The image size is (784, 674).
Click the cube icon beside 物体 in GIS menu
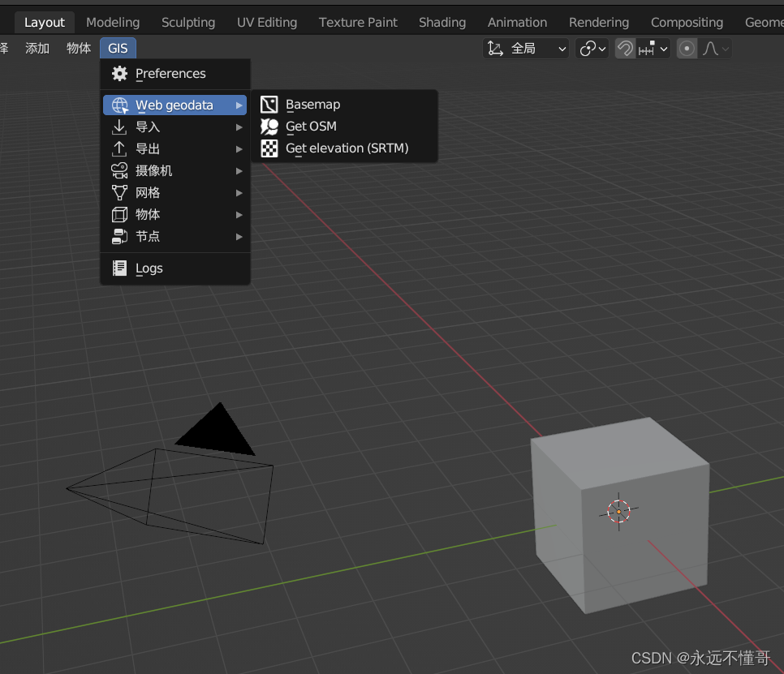(119, 215)
